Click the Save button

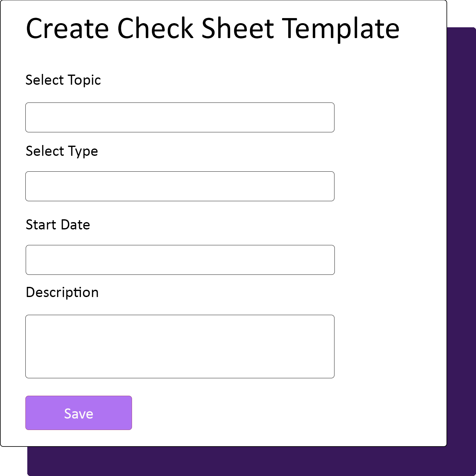click(x=78, y=413)
